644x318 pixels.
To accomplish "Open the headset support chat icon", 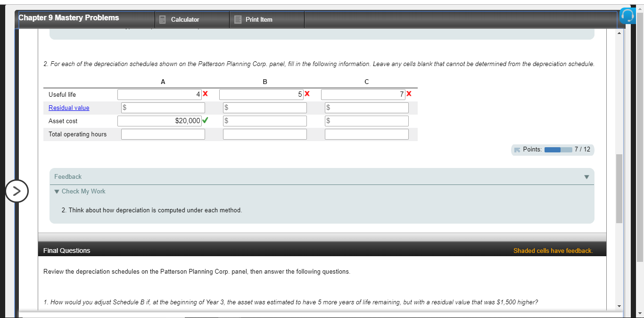I will point(627,16).
